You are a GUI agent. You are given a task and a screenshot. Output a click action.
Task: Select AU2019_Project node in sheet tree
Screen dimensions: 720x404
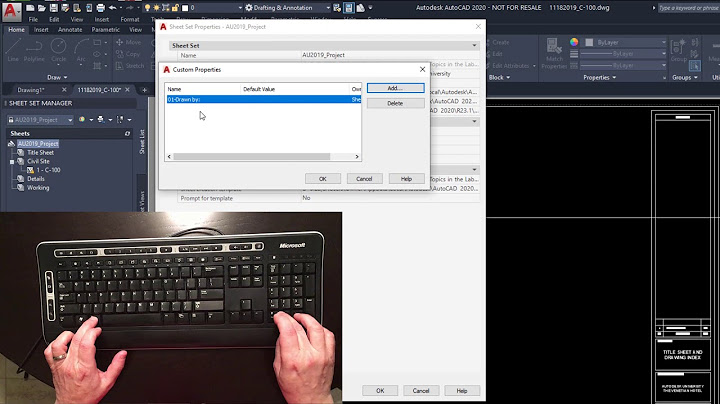[38, 144]
